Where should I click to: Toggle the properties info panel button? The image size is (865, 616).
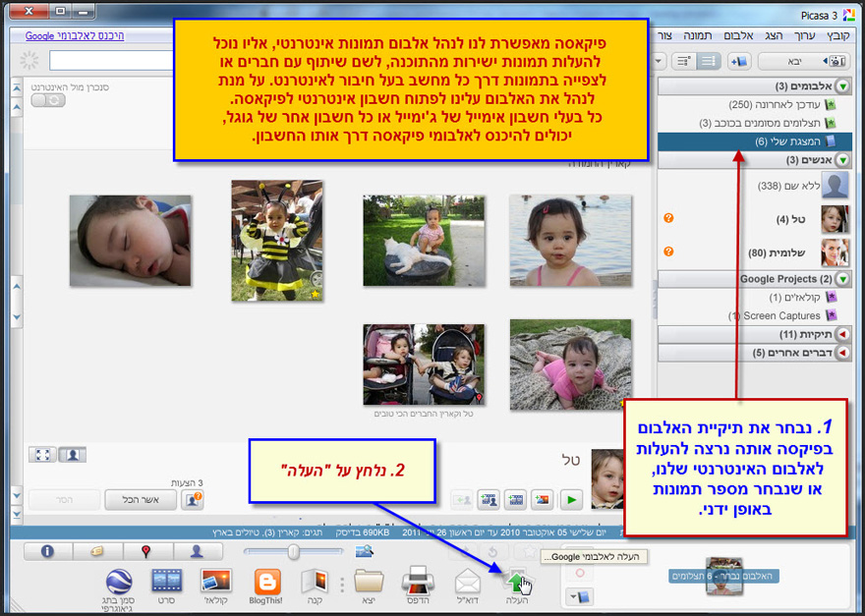[48, 551]
